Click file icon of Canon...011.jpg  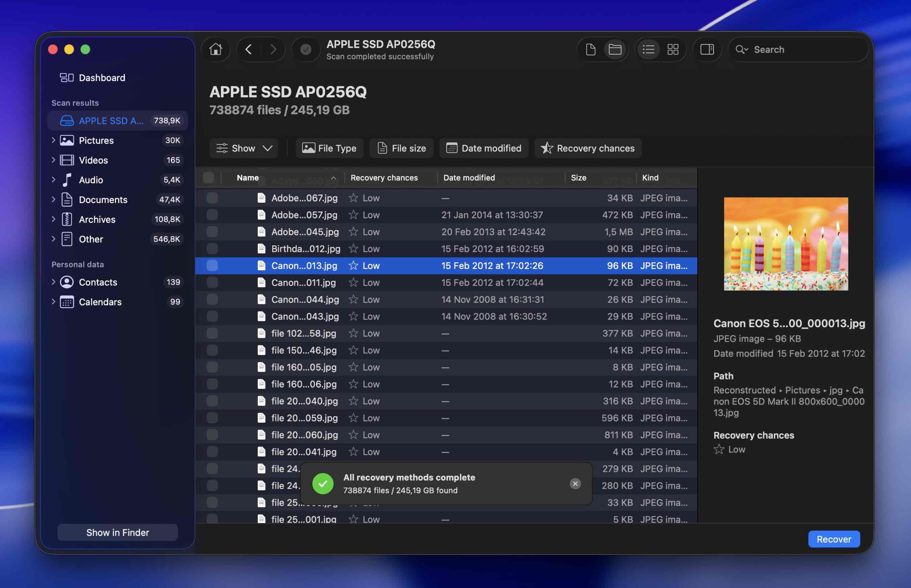(262, 283)
